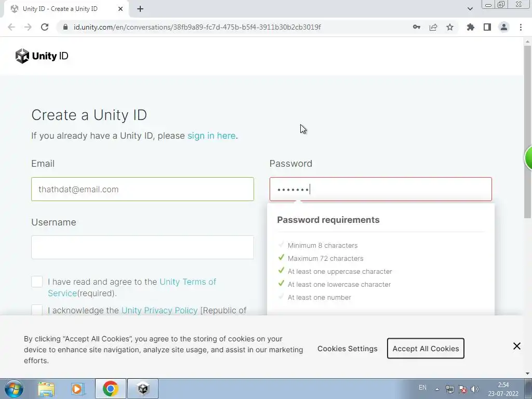This screenshot has width=532, height=399.
Task: Switch to the Unity taskbar app
Action: click(143, 389)
